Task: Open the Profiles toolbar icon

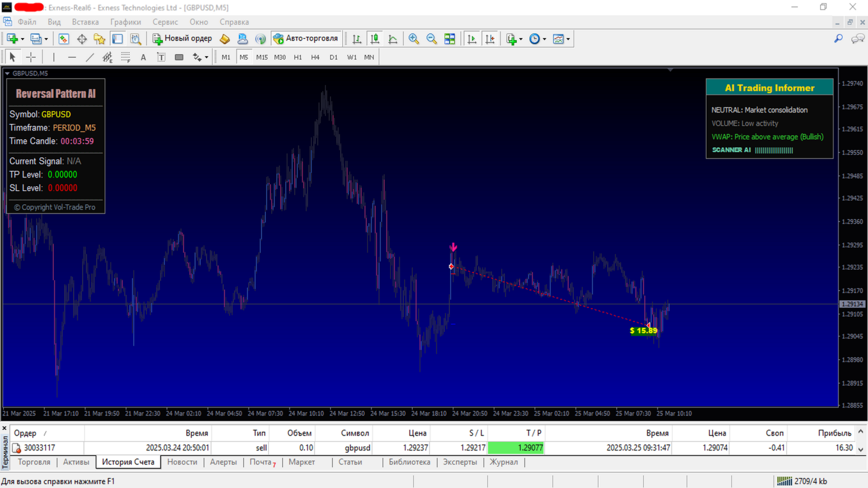Action: 36,39
